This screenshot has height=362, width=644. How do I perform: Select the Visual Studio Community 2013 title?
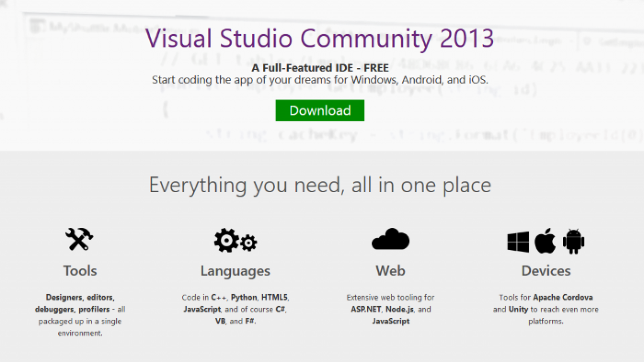pyautogui.click(x=320, y=39)
